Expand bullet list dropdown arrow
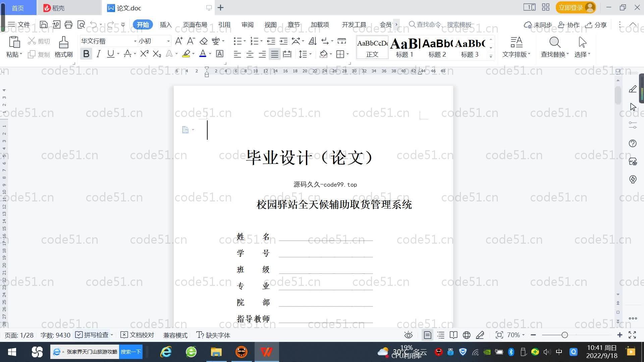 pos(245,41)
